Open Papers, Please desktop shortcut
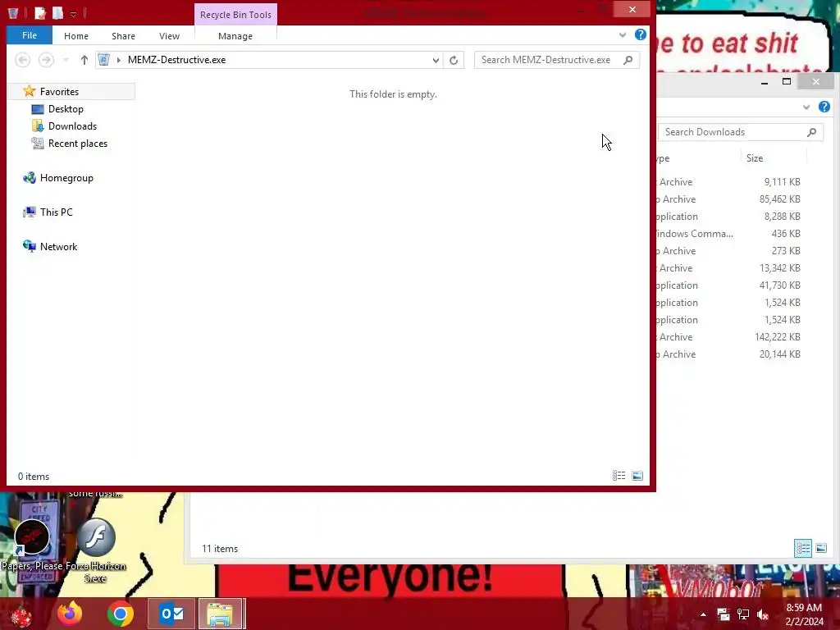 (x=32, y=544)
